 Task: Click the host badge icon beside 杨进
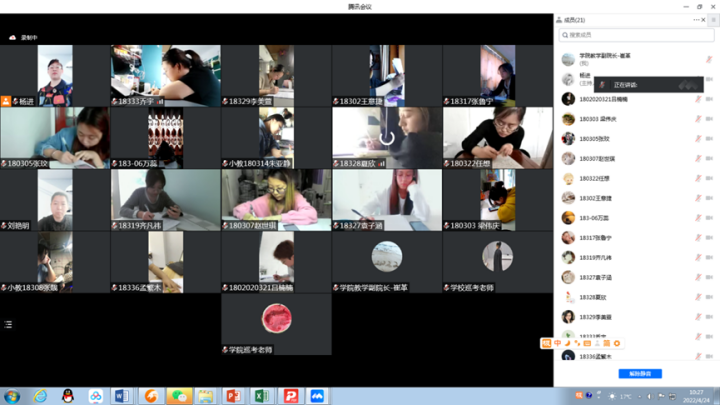point(6,101)
